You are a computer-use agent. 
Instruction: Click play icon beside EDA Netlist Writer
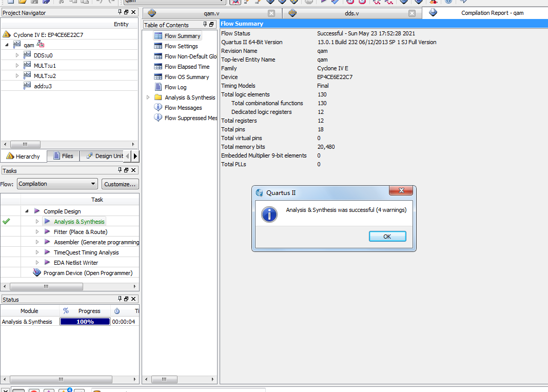click(47, 262)
